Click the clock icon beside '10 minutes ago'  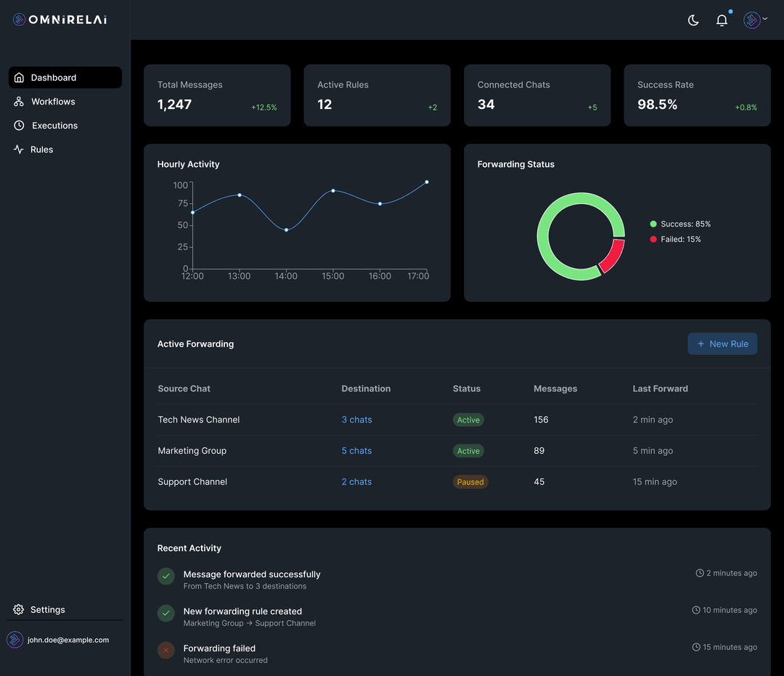click(697, 610)
